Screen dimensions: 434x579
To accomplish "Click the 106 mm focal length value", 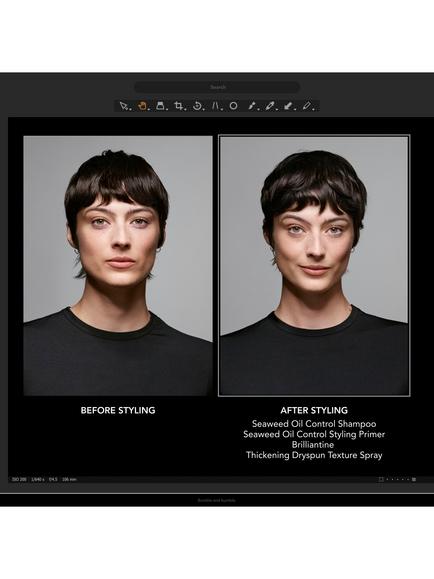I will 69,479.
